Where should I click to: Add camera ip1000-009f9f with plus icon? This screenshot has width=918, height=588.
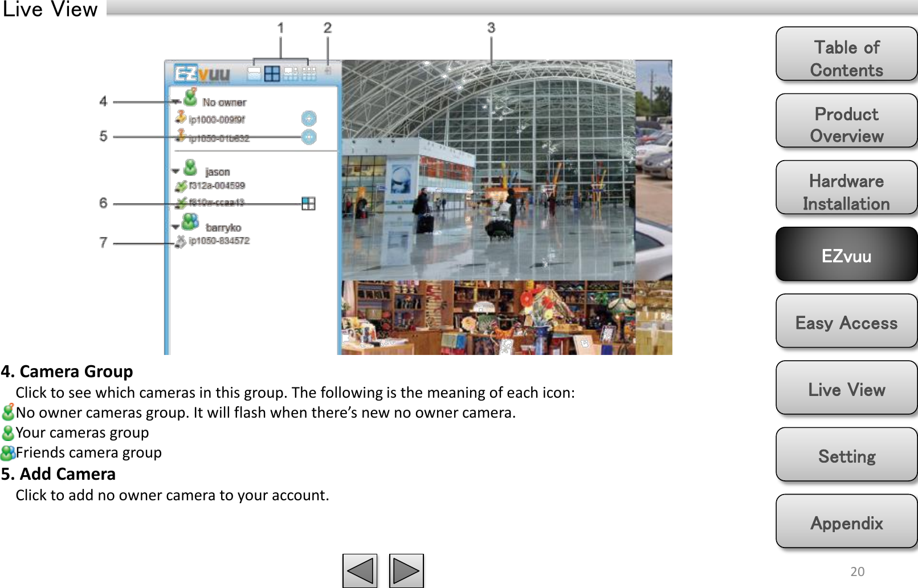tap(309, 119)
